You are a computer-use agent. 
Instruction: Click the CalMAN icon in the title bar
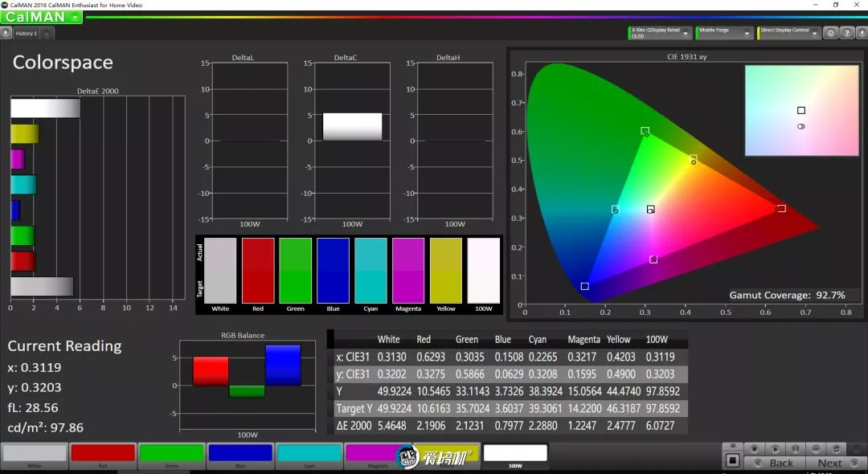[x=6, y=5]
